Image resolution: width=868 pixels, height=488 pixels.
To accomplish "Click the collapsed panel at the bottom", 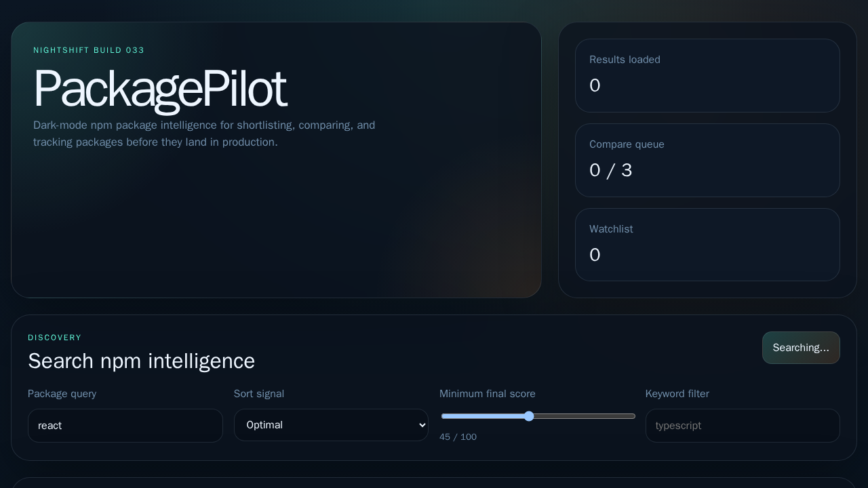I will point(434,483).
